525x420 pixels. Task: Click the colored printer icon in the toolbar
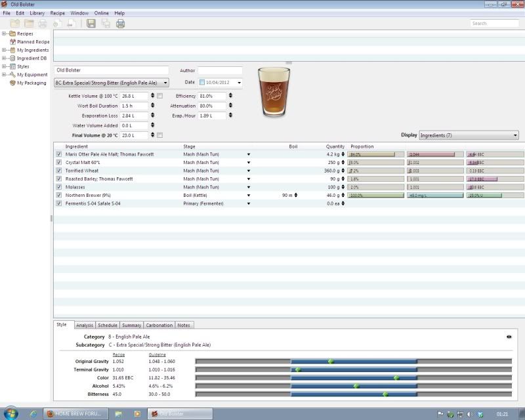pos(120,24)
